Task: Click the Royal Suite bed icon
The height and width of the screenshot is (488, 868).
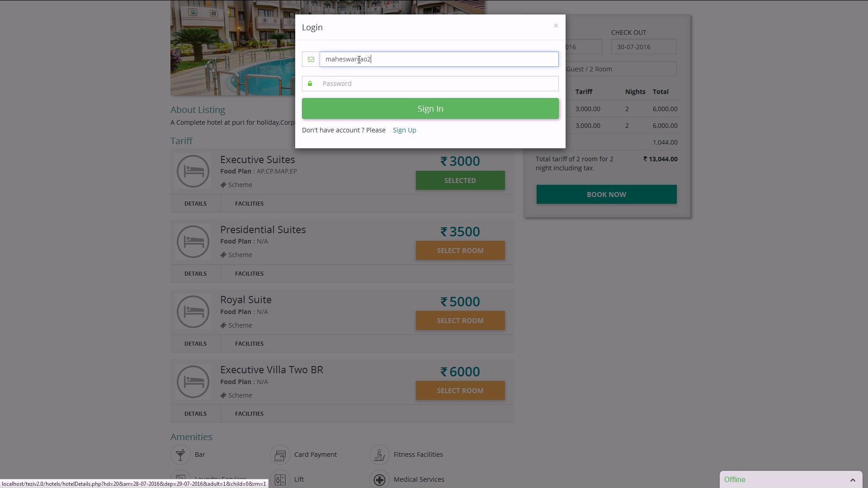Action: click(x=193, y=311)
